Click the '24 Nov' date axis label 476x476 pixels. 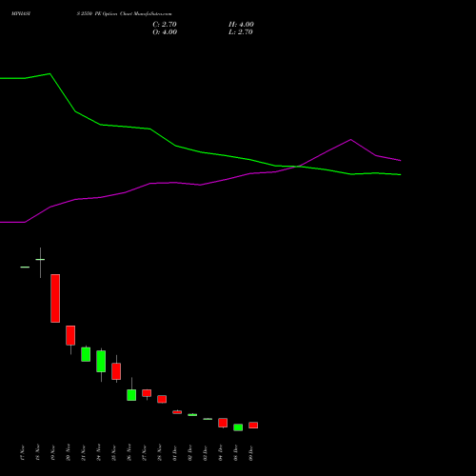pos(98,453)
